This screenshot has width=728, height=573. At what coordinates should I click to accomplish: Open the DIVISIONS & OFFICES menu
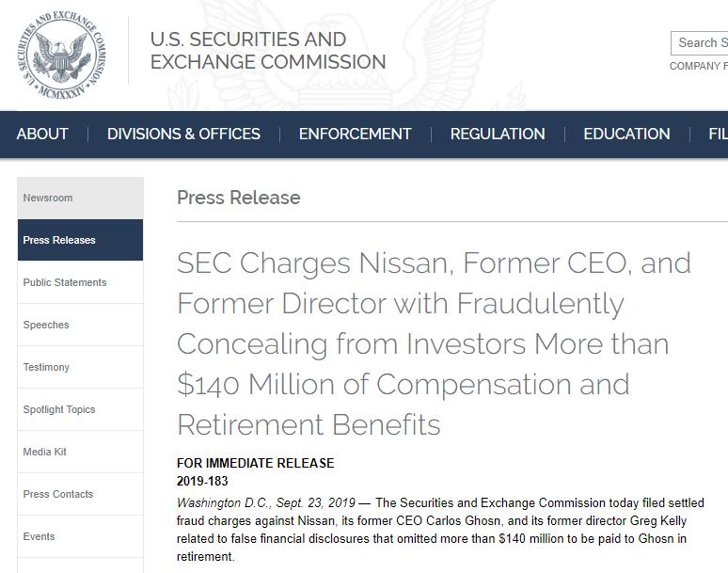coord(183,135)
